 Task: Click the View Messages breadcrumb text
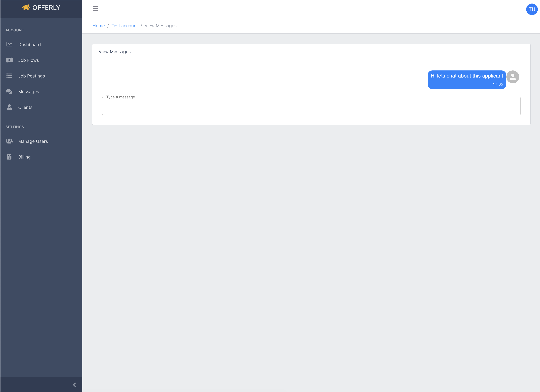click(160, 26)
